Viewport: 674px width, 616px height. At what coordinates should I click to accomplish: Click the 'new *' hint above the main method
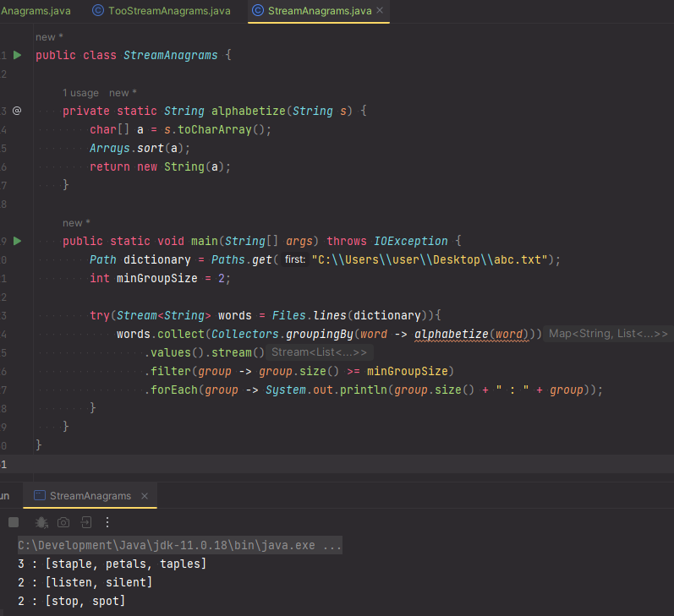point(76,223)
